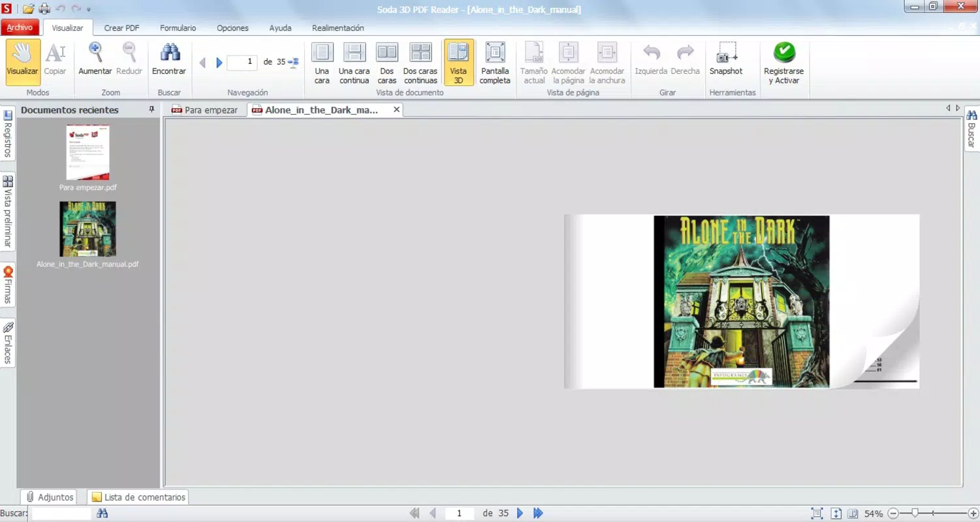Click the status bar page number field
This screenshot has width=980, height=522.
460,514
